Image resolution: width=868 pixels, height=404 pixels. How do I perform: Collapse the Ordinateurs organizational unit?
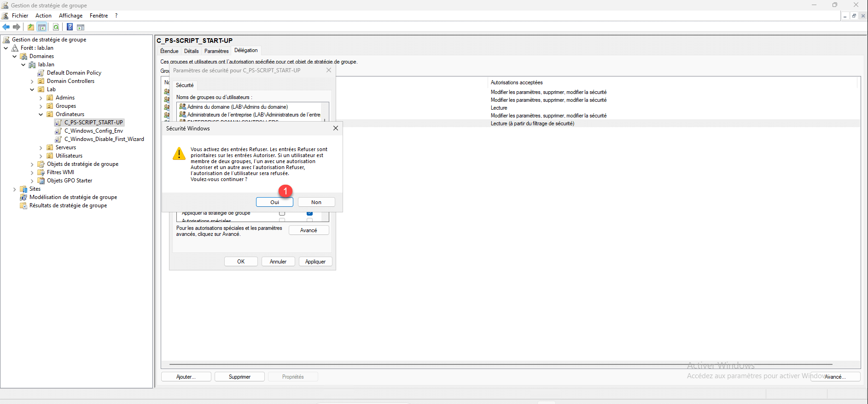(x=41, y=114)
